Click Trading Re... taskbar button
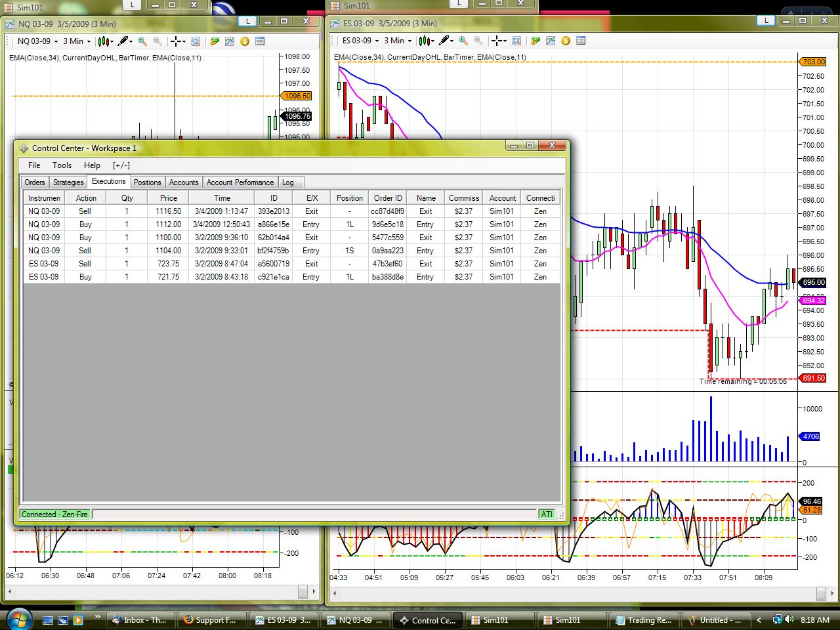 coord(642,619)
